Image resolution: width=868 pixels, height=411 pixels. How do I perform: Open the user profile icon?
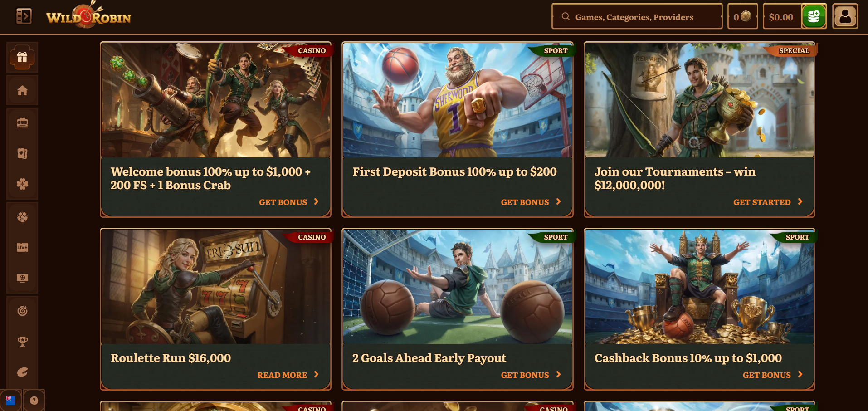(x=845, y=16)
